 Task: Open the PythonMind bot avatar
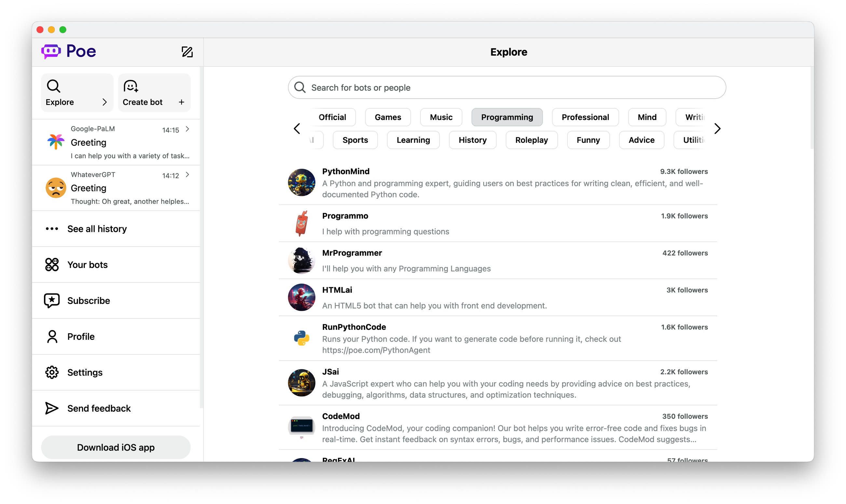pos(301,182)
